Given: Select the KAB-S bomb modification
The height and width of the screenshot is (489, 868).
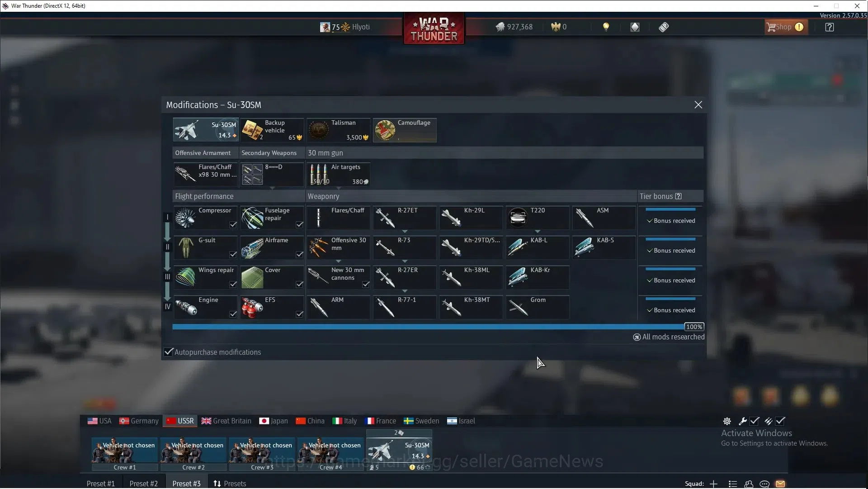Looking at the screenshot, I should point(604,247).
